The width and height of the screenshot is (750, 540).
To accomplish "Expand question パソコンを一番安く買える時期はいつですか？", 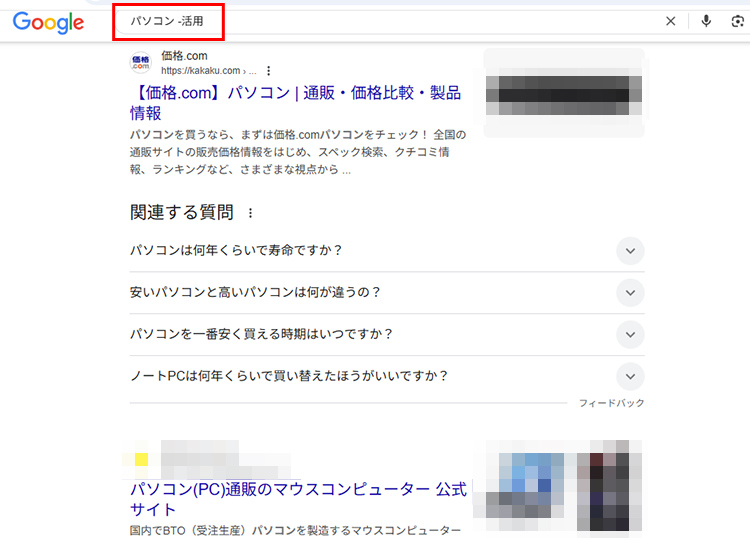I will pyautogui.click(x=387, y=334).
